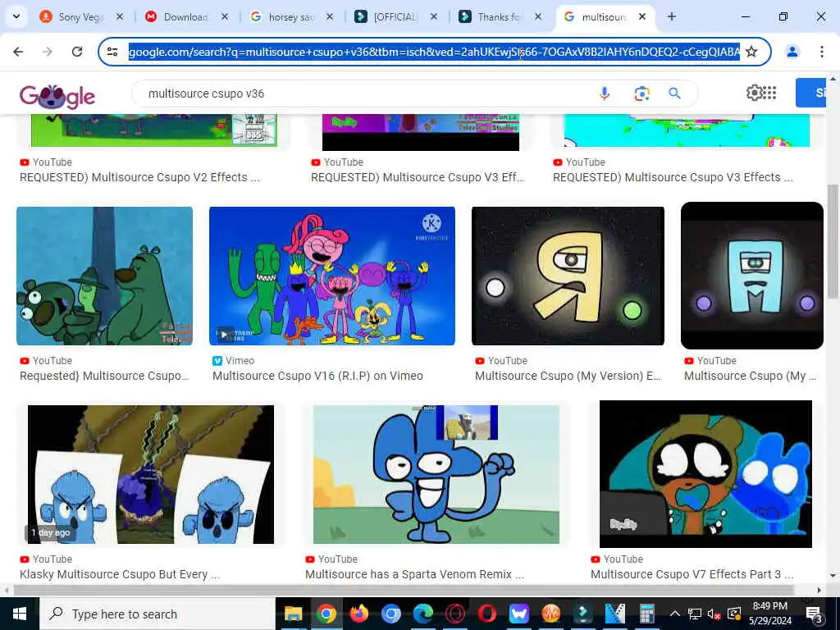Open the Google apps grid

pyautogui.click(x=769, y=93)
